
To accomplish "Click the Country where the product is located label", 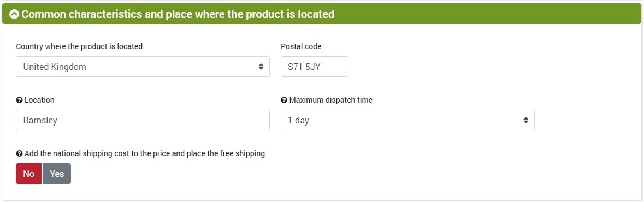I will click(79, 46).
